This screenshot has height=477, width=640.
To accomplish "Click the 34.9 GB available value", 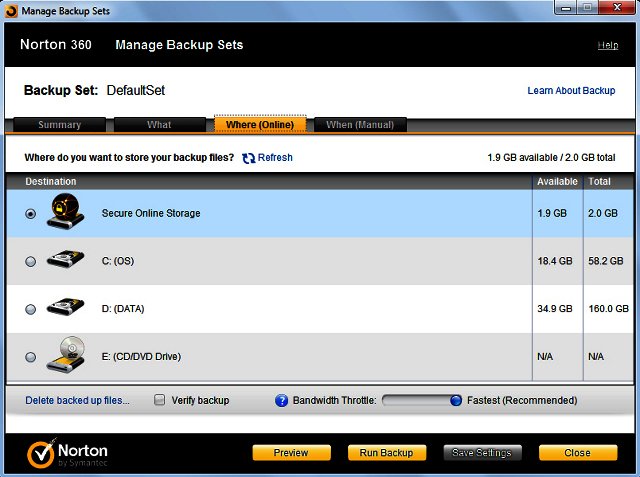I will 555,309.
